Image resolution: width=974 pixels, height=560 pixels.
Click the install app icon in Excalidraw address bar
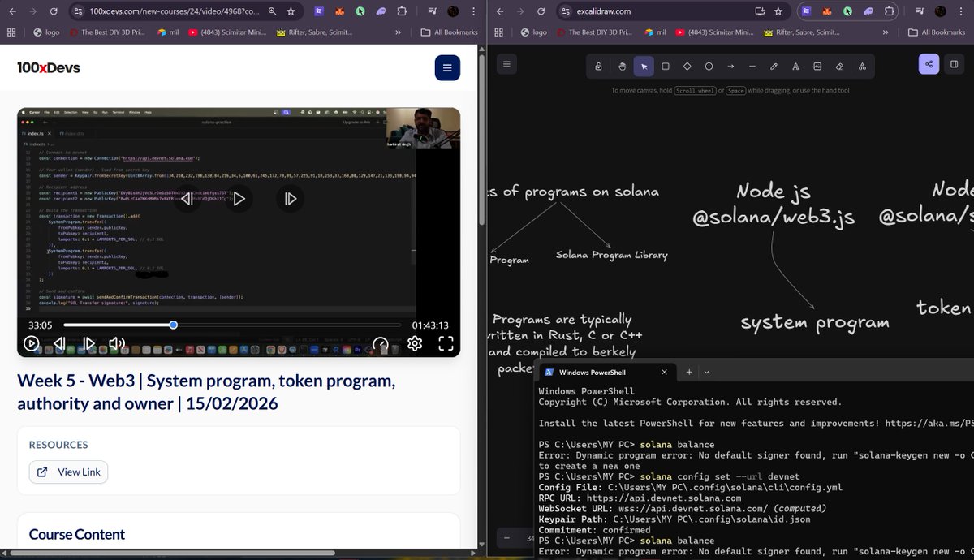point(760,12)
